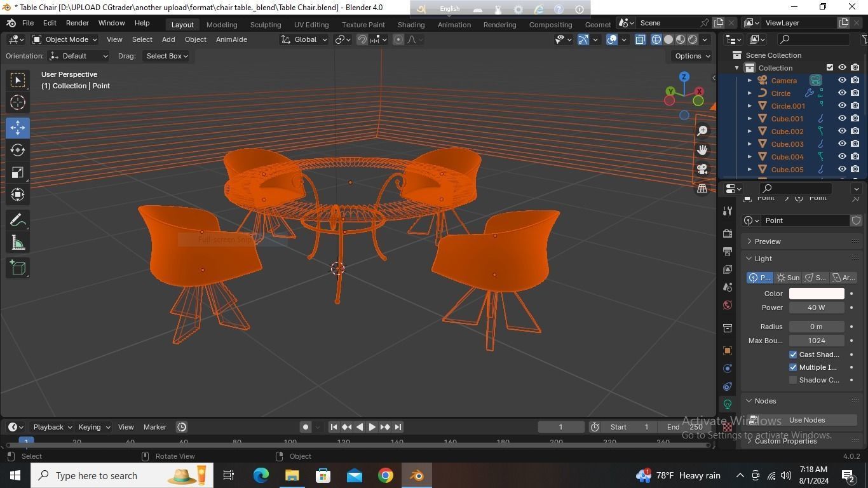The image size is (868, 488).
Task: Open the Orientation Default dropdown
Action: (x=79, y=56)
